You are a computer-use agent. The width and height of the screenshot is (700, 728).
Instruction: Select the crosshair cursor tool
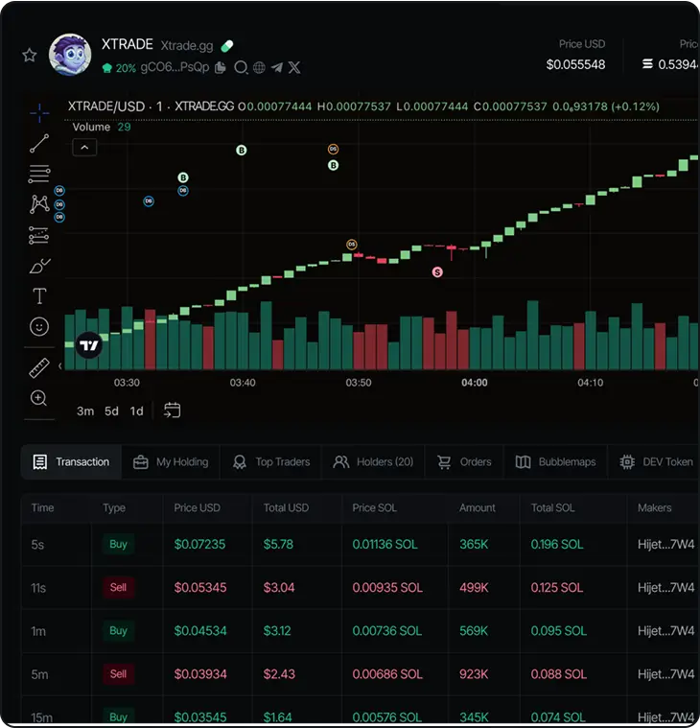point(39,113)
